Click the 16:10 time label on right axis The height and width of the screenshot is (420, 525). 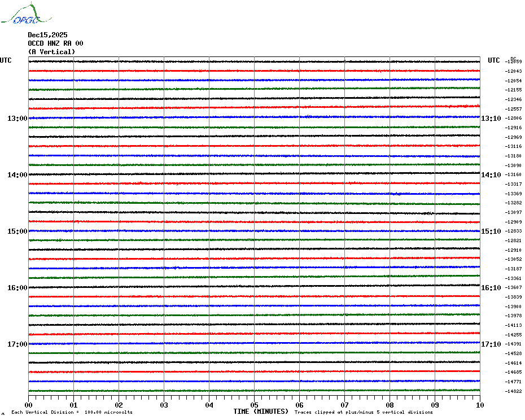tap(491, 288)
